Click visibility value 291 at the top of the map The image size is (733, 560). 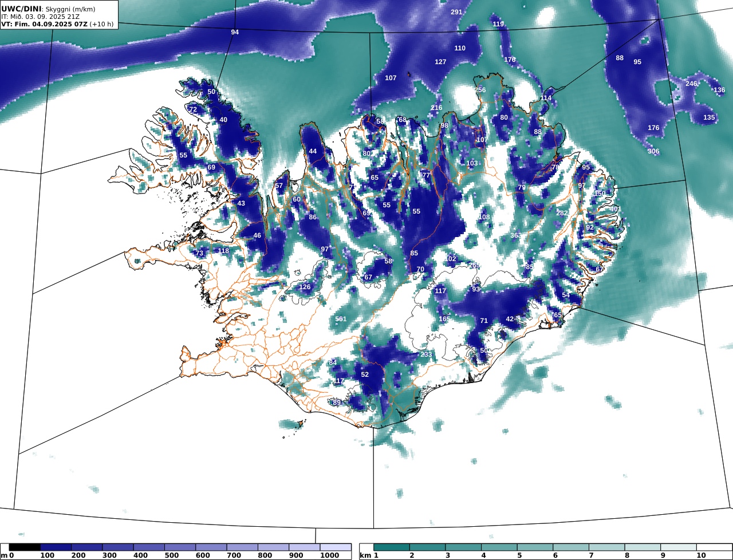tap(456, 12)
